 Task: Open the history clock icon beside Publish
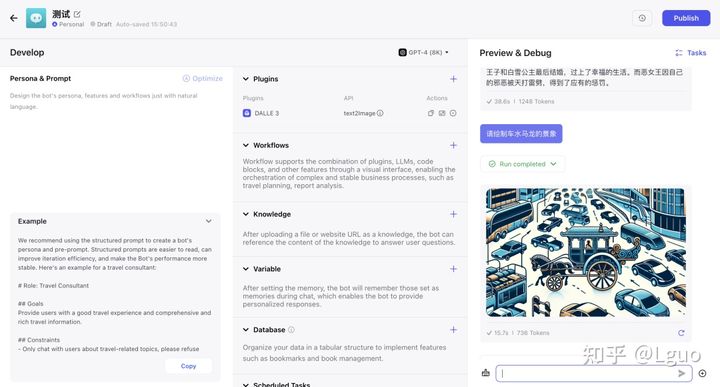[x=642, y=18]
